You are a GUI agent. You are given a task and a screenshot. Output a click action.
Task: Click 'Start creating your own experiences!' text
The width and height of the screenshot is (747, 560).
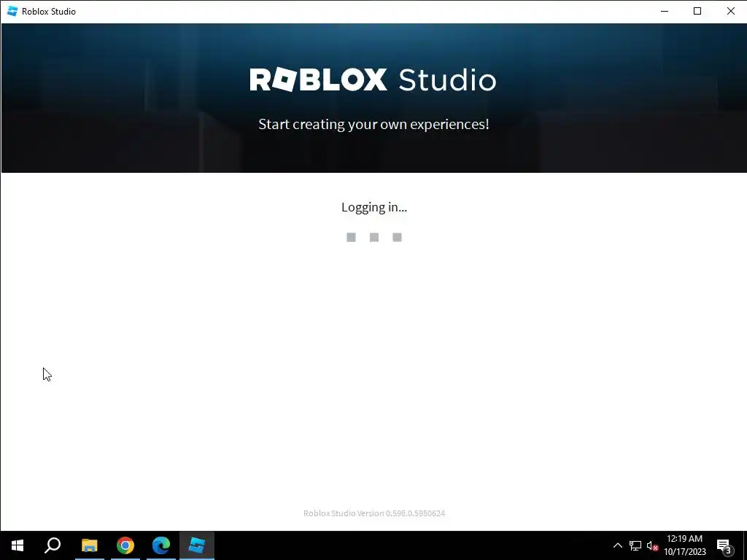pyautogui.click(x=373, y=124)
